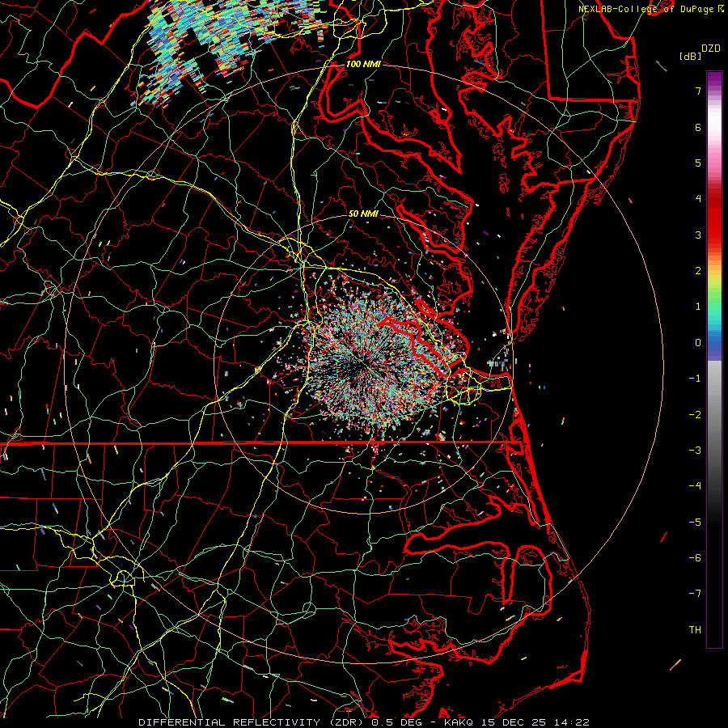Screen dimensions: 728x728
Task: Click the "TH" label on the scale
Action: (695, 630)
